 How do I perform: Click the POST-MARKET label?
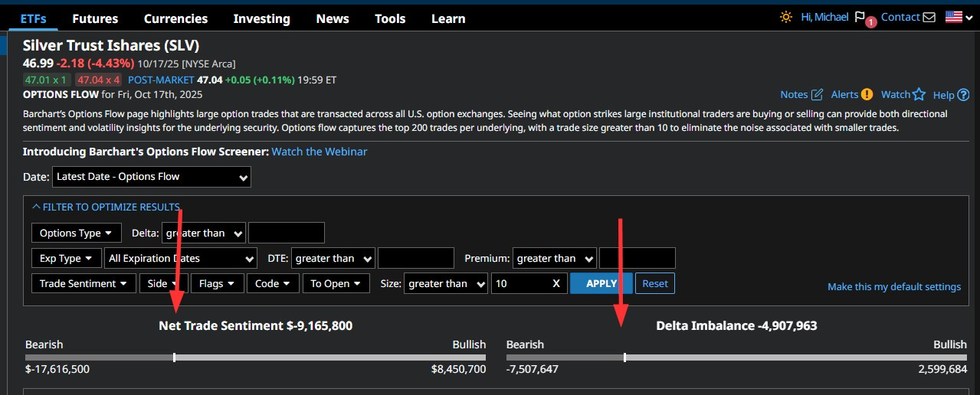(161, 80)
